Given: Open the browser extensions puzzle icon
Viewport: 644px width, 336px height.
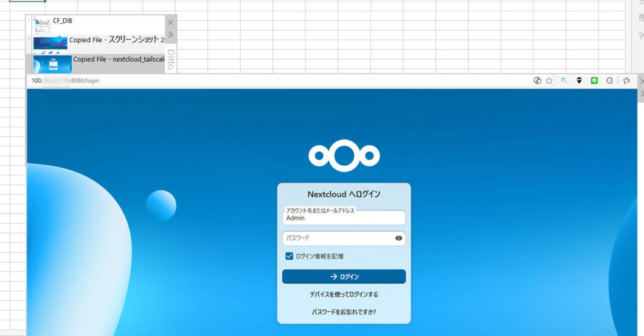Looking at the screenshot, I should tap(609, 80).
